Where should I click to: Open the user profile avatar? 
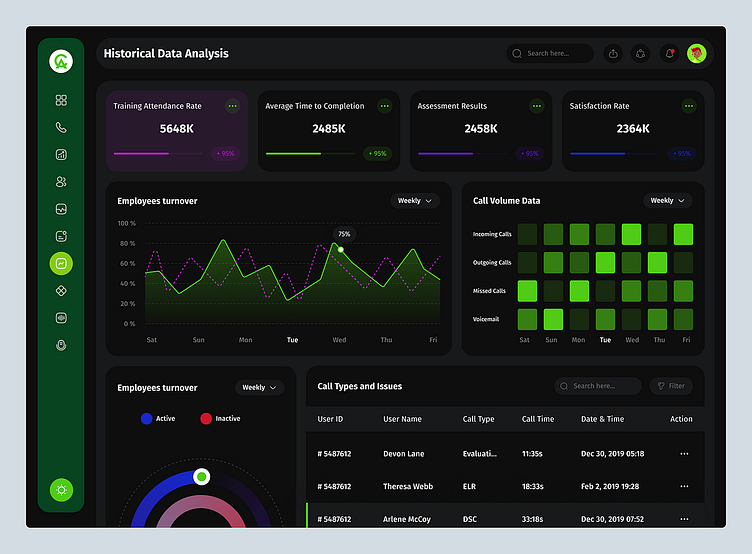point(697,54)
